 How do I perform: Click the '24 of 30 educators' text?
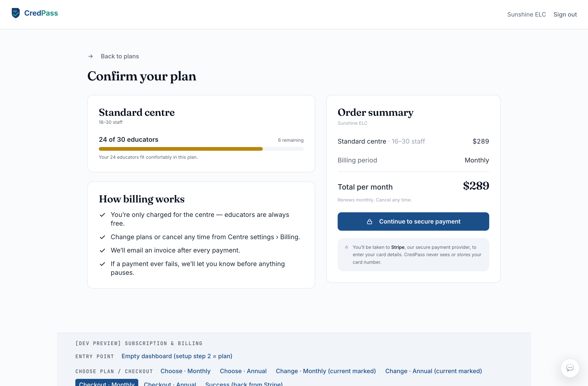click(x=128, y=140)
